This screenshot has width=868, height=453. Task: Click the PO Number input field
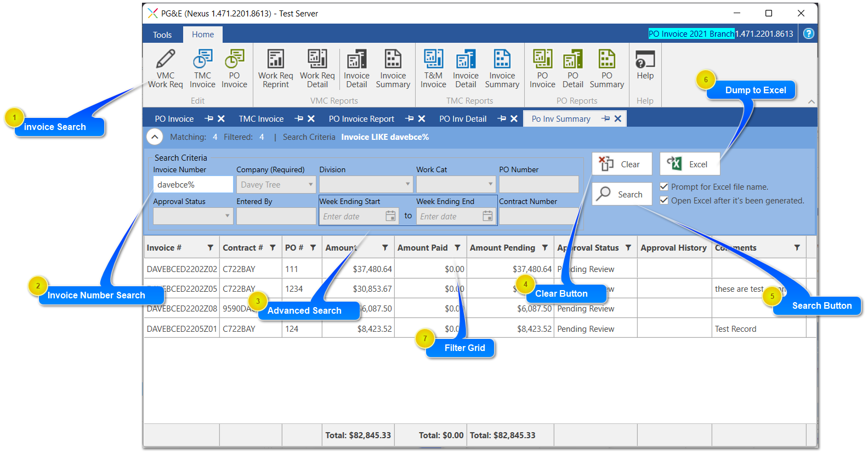538,184
